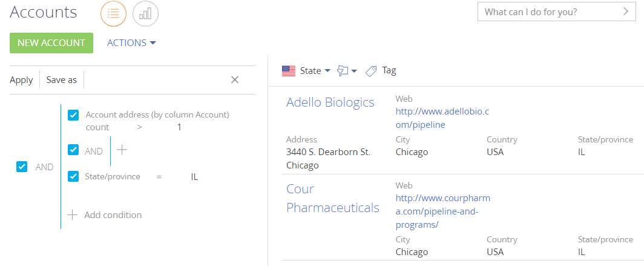Uncheck the State/province condition checkbox

(73, 176)
